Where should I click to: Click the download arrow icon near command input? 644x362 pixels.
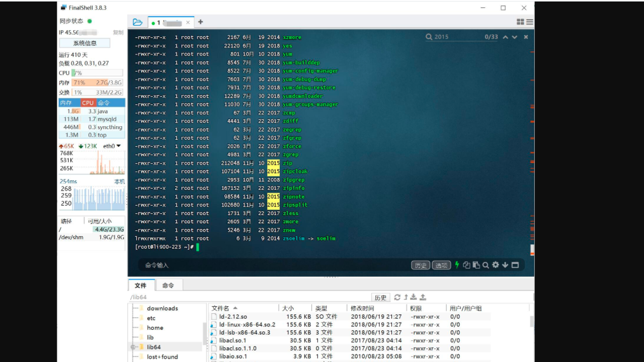pos(505,265)
